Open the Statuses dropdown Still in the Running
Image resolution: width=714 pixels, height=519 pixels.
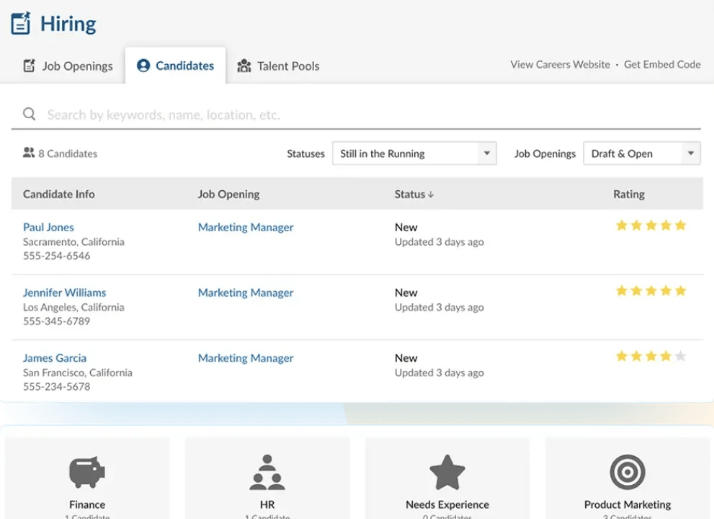click(414, 153)
